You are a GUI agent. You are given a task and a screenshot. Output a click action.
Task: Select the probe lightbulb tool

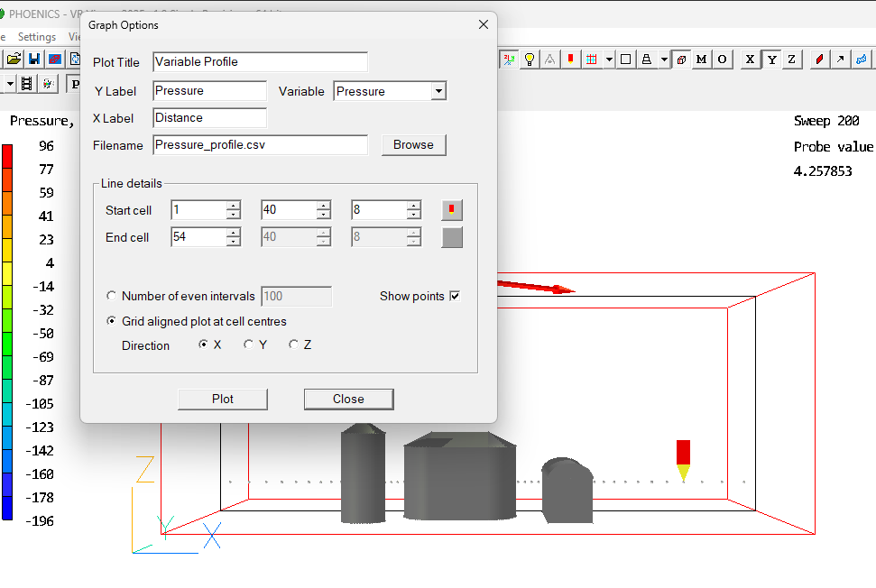[x=530, y=59]
